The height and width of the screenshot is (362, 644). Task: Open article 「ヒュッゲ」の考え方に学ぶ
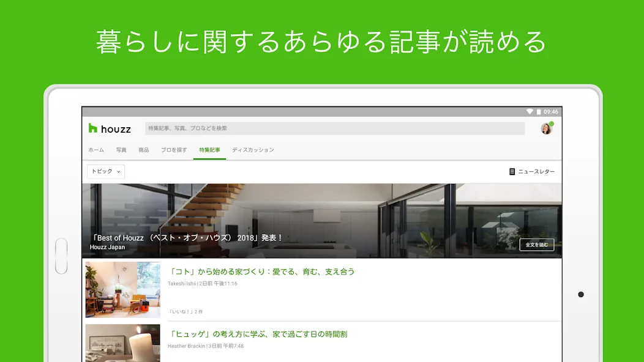[x=258, y=334]
